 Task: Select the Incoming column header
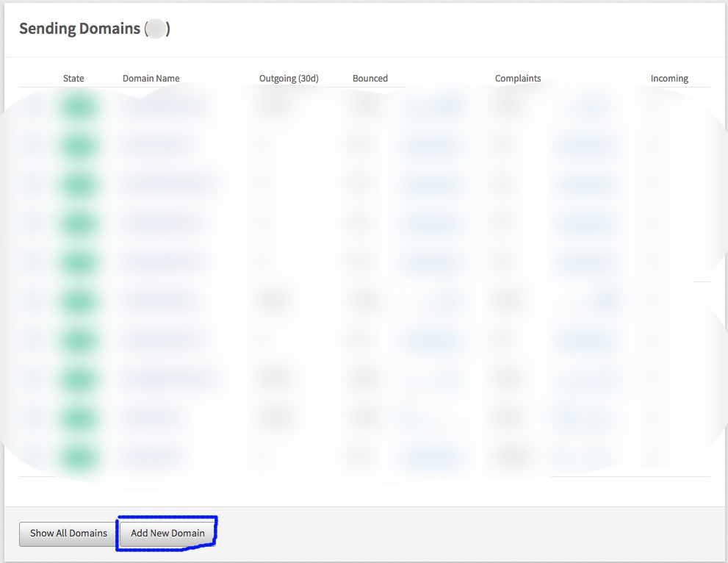click(x=668, y=79)
